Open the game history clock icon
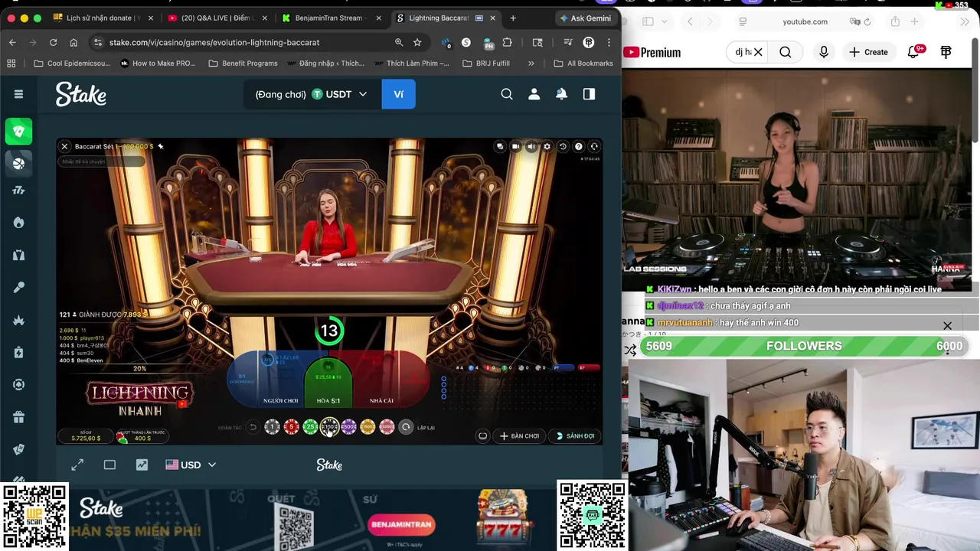 [563, 146]
